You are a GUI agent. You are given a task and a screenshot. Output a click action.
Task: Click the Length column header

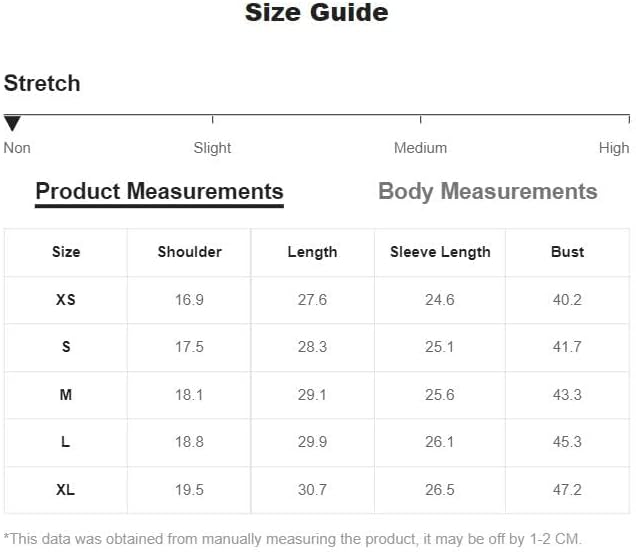(x=312, y=252)
